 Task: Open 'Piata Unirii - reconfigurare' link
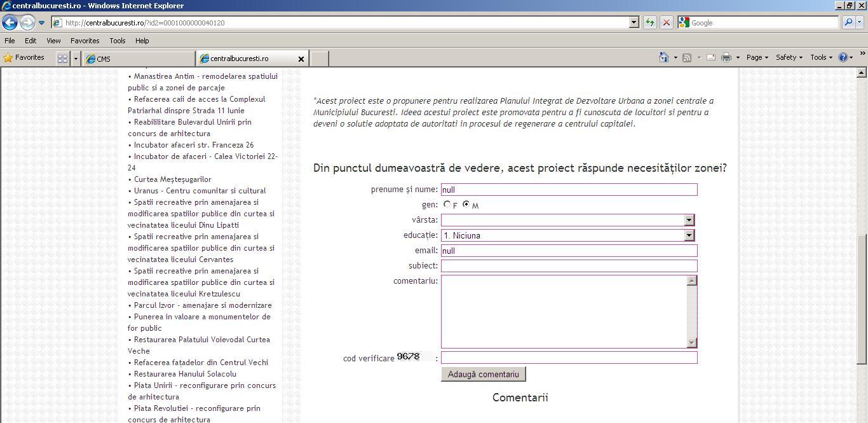201,391
